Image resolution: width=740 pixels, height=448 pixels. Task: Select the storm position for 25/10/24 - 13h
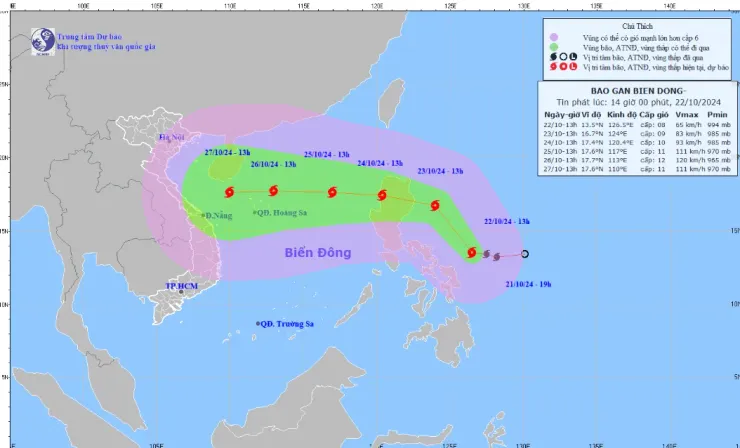pos(331,193)
